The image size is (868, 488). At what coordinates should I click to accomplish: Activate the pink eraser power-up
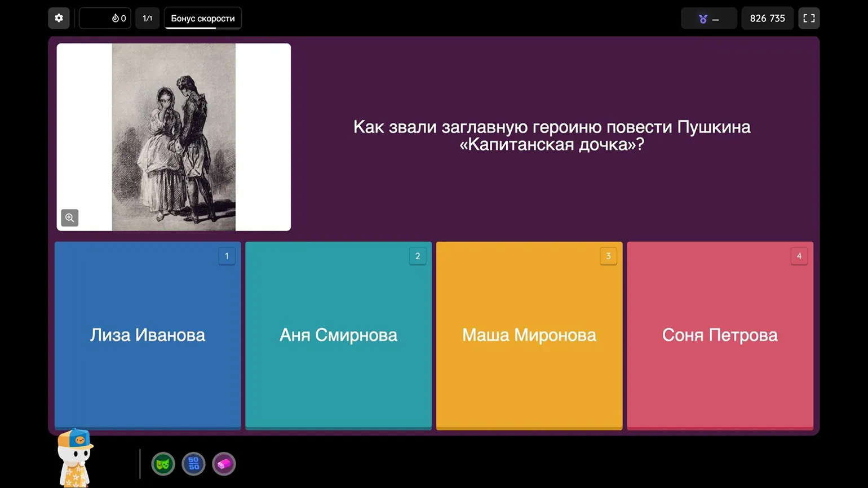[x=224, y=464]
